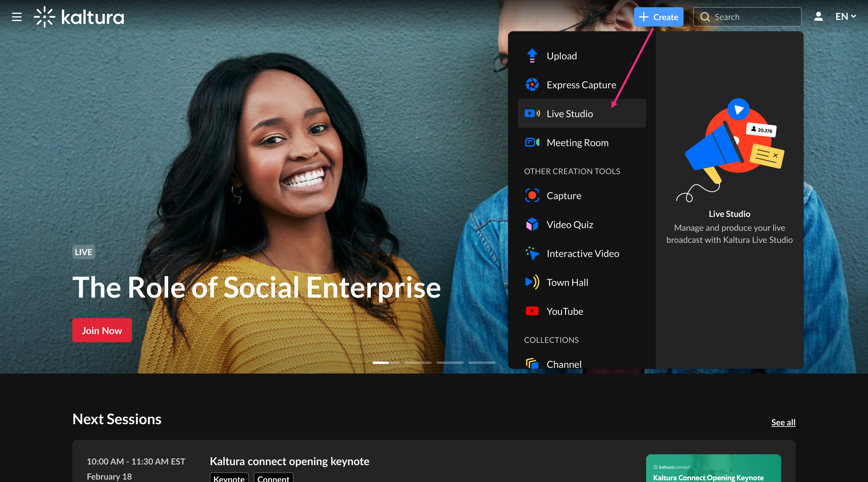
Task: Open See all sessions link
Action: tap(783, 422)
